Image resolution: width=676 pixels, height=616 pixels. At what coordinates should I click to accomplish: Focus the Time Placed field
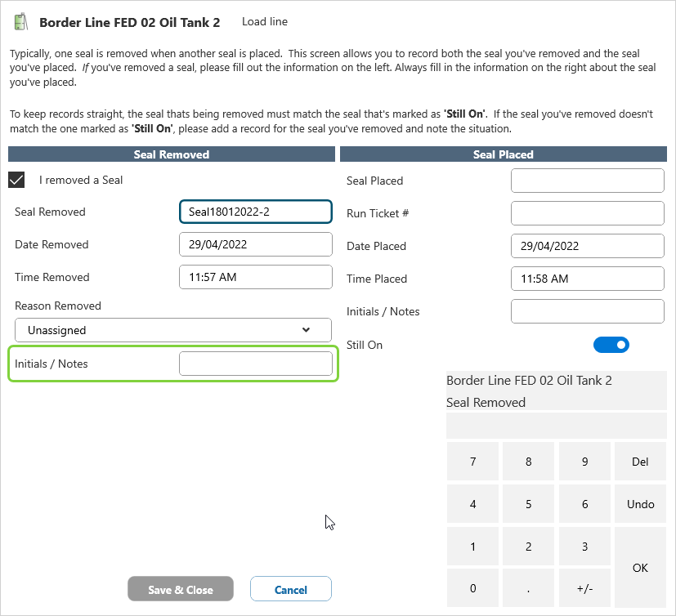[x=587, y=279]
